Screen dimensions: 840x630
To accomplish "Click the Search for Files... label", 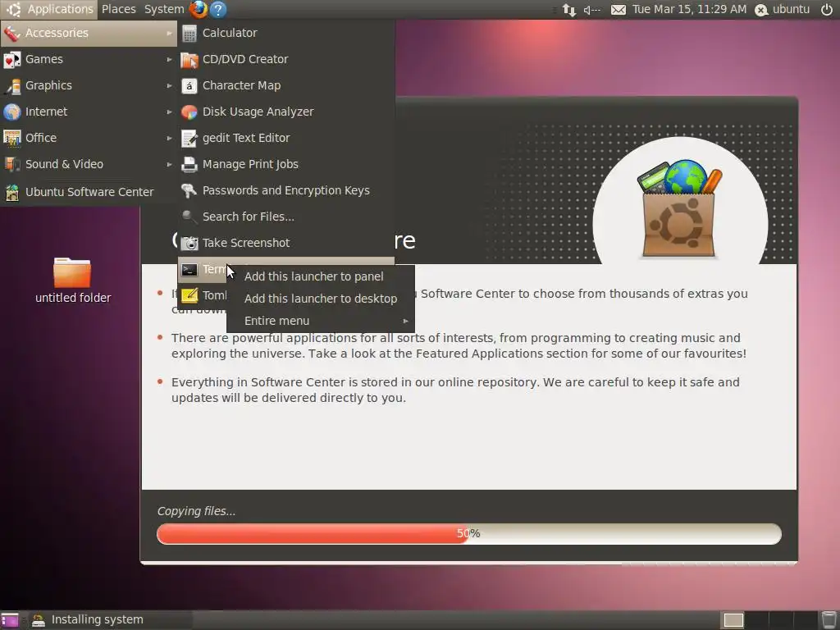I will point(248,217).
